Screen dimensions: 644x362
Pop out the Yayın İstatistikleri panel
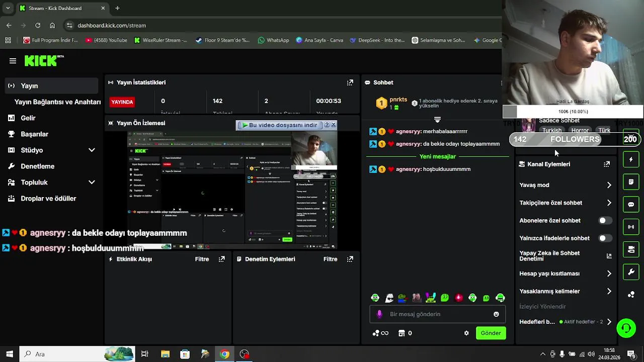pyautogui.click(x=350, y=82)
